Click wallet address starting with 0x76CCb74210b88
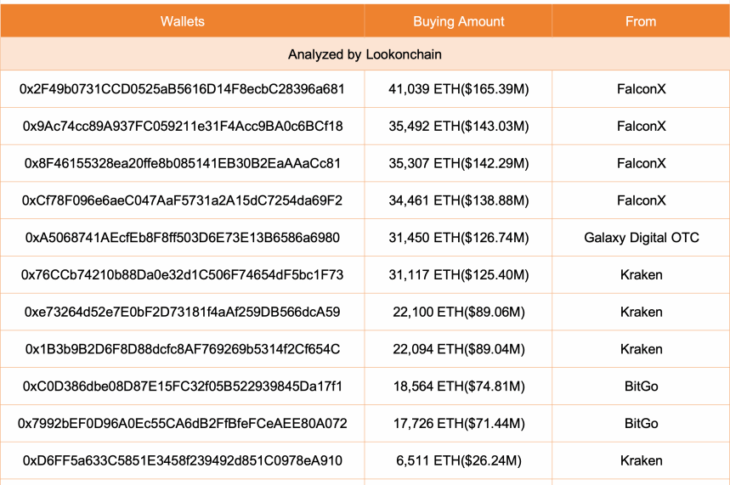The image size is (730, 485). tap(182, 275)
